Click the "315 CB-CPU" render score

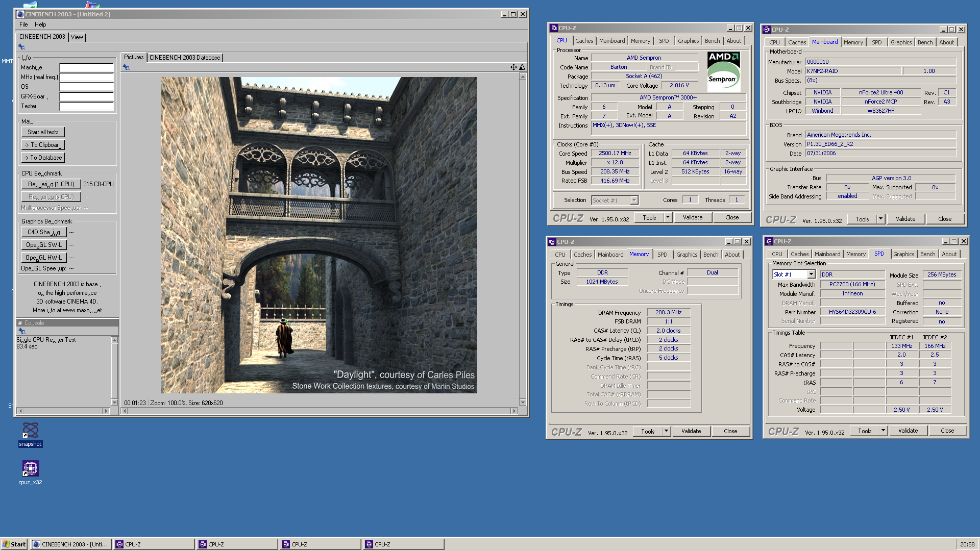[99, 184]
